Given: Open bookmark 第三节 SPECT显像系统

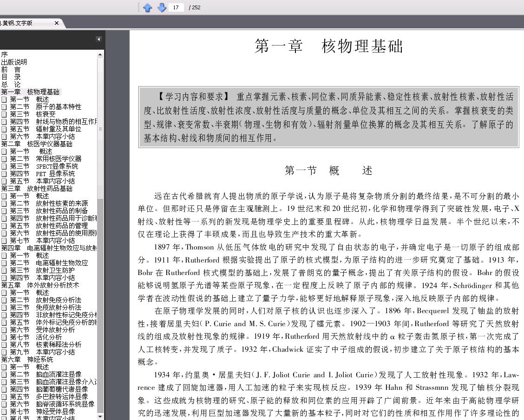Looking at the screenshot, I should click(x=44, y=166).
